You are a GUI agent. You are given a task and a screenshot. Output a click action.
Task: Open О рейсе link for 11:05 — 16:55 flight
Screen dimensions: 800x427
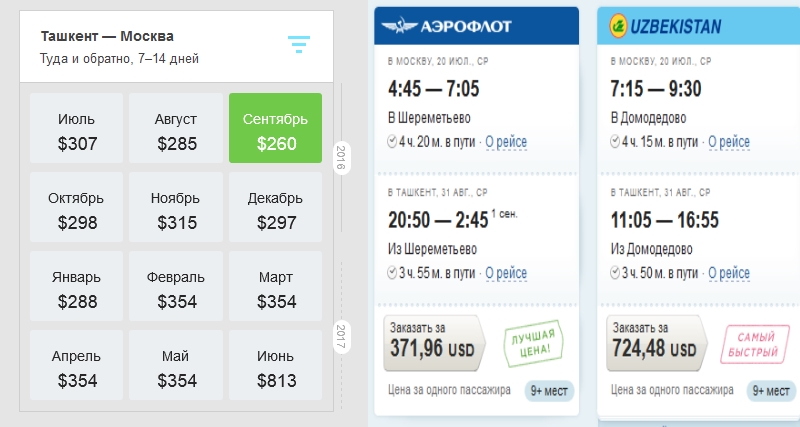pyautogui.click(x=728, y=272)
